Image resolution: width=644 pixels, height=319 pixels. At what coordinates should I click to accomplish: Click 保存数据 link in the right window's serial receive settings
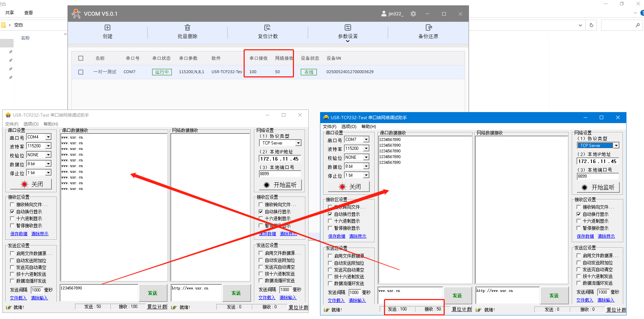[x=336, y=236]
